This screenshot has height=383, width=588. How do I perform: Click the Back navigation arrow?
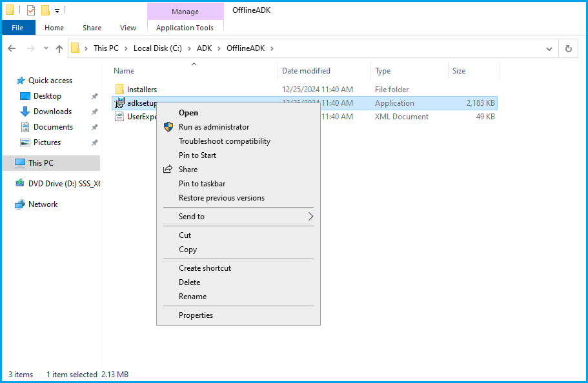12,48
